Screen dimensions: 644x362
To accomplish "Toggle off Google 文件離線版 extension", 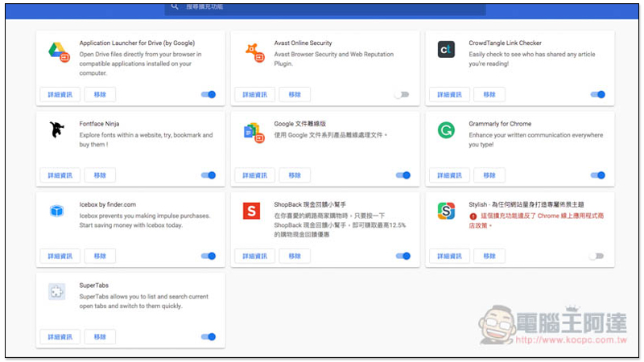I will tap(403, 175).
